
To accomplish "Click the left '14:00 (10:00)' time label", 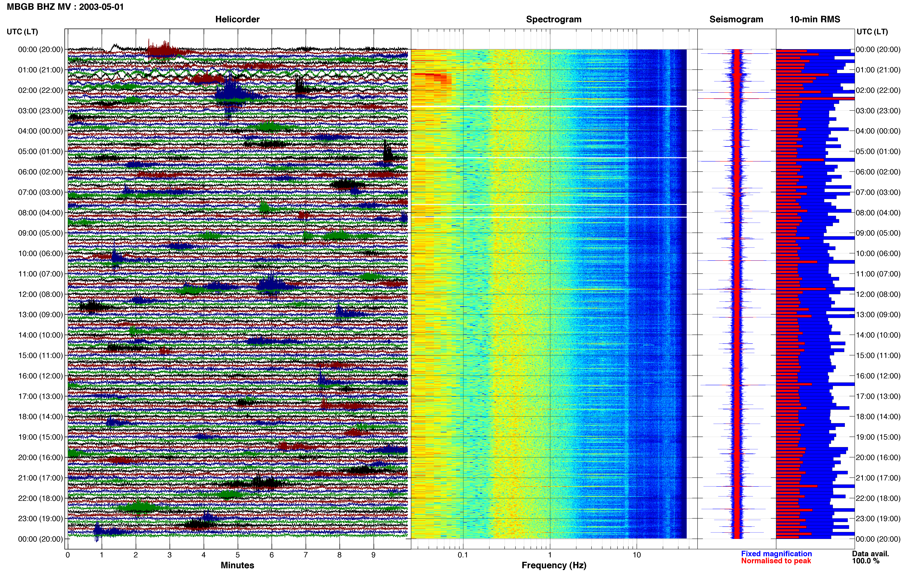I will pos(41,335).
